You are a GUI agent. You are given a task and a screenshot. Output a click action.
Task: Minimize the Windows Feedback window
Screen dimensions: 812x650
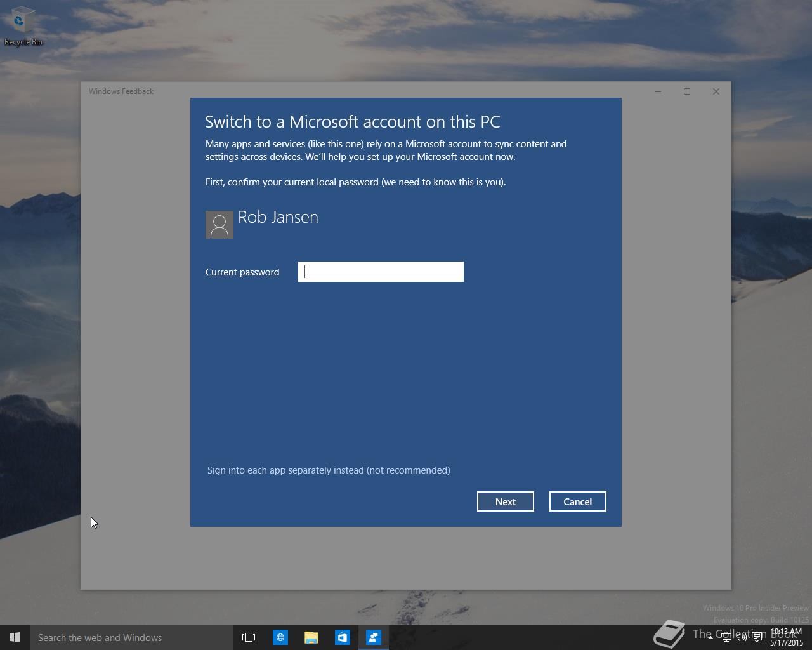click(x=658, y=91)
